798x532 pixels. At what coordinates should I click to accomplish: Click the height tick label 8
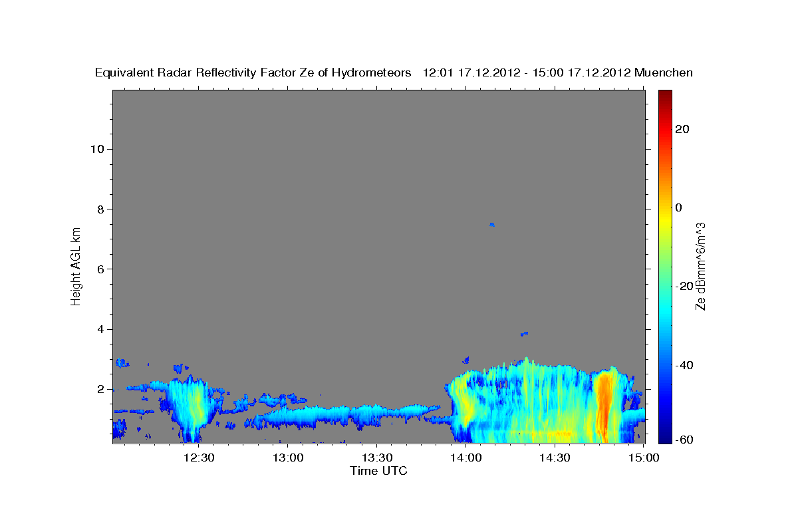coord(99,209)
